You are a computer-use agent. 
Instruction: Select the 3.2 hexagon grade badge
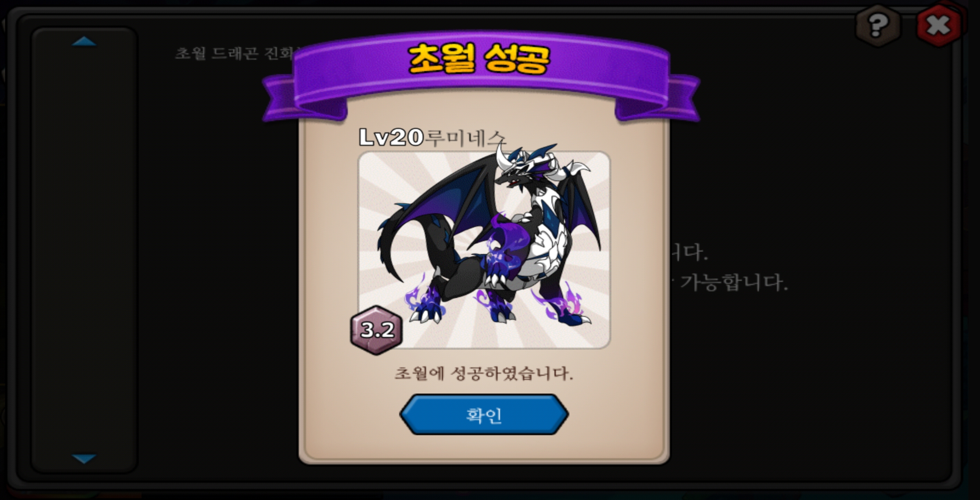[376, 330]
